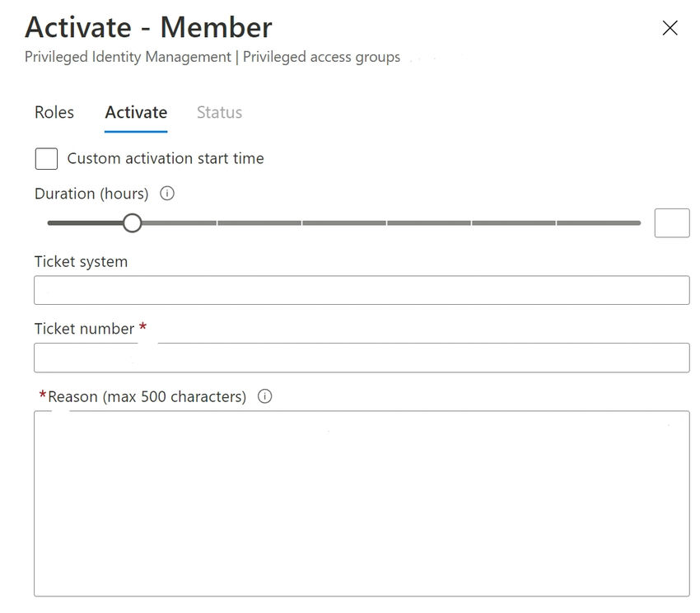700x613 pixels.
Task: Click the right end of the duration slider
Action: tap(638, 222)
